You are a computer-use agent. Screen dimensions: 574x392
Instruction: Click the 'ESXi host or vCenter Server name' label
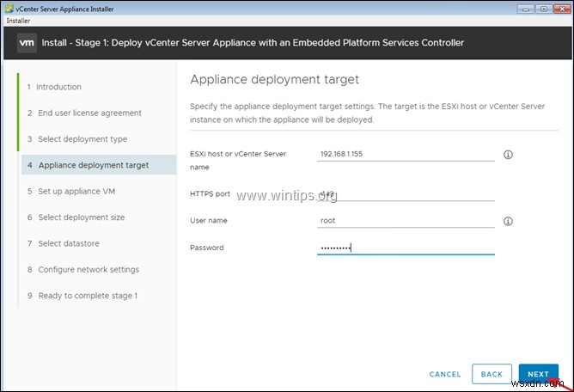238,161
